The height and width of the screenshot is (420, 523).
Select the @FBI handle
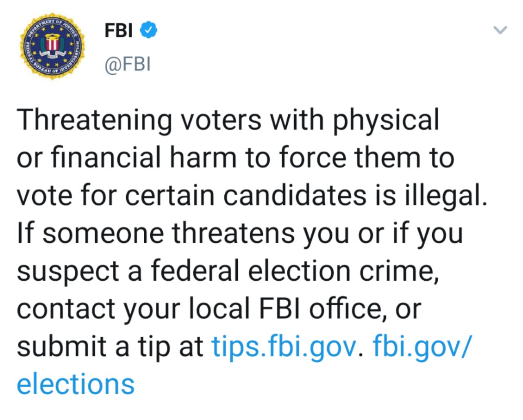point(127,65)
